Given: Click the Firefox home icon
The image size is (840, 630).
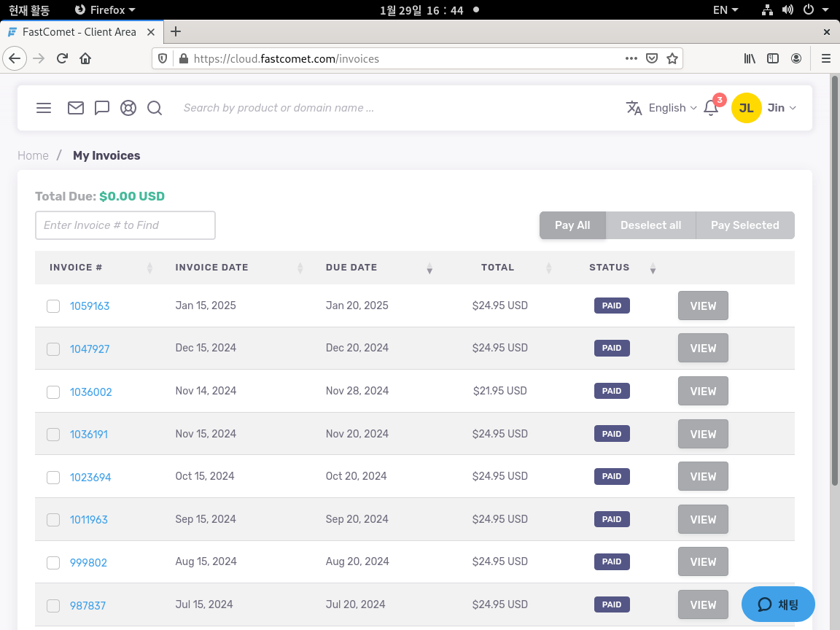Looking at the screenshot, I should pyautogui.click(x=85, y=58).
